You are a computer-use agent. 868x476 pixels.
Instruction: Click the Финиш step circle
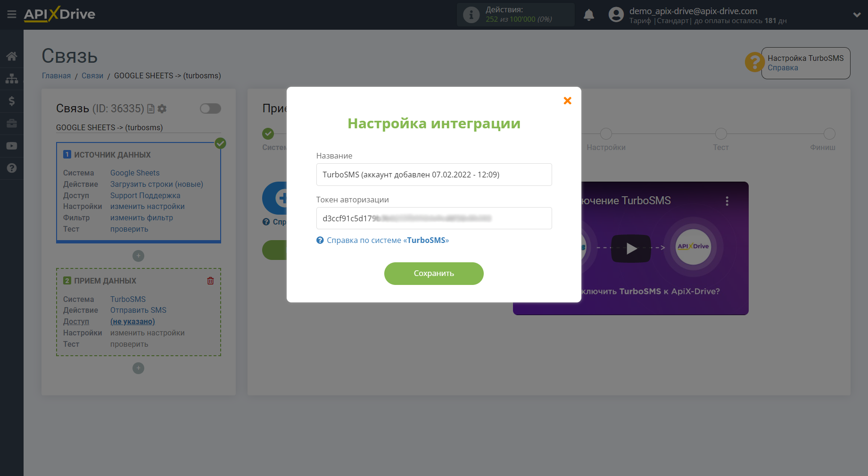[x=829, y=134]
